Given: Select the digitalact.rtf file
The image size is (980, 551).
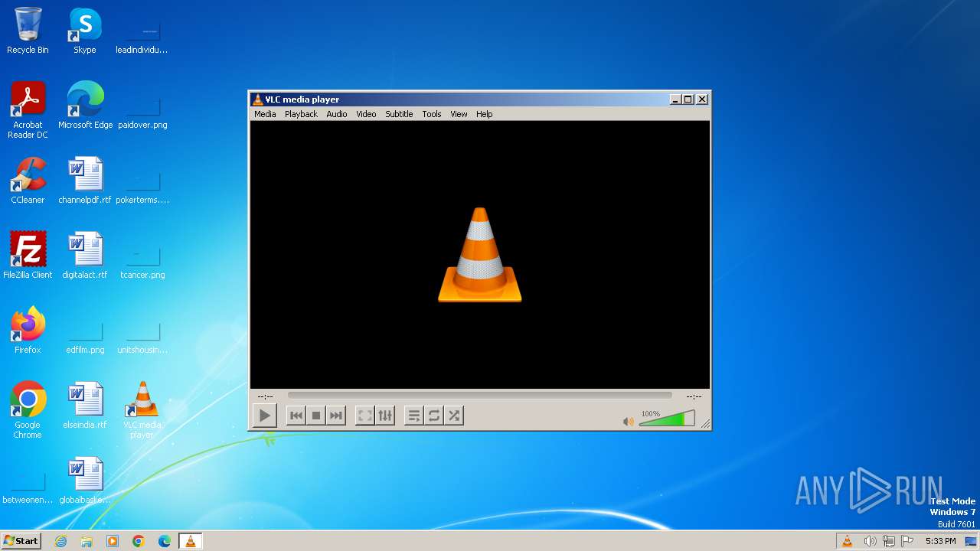Looking at the screenshot, I should point(84,256).
